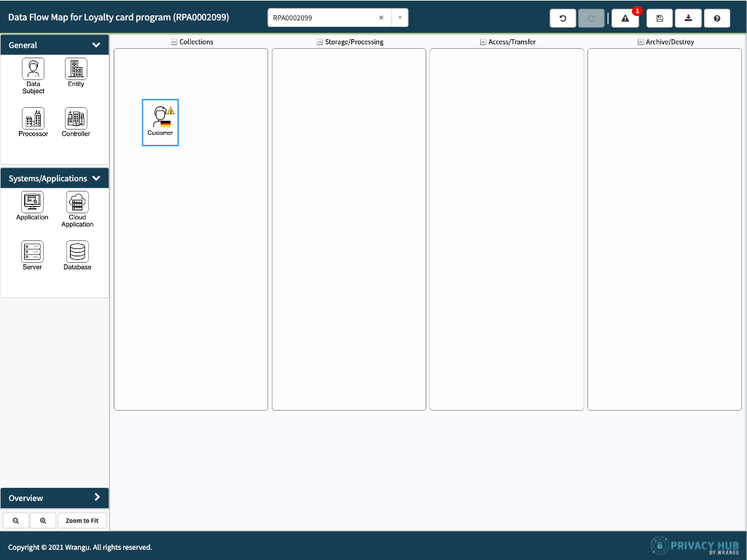This screenshot has height=560, width=747.
Task: Collapse the Collections lane
Action: 174,42
